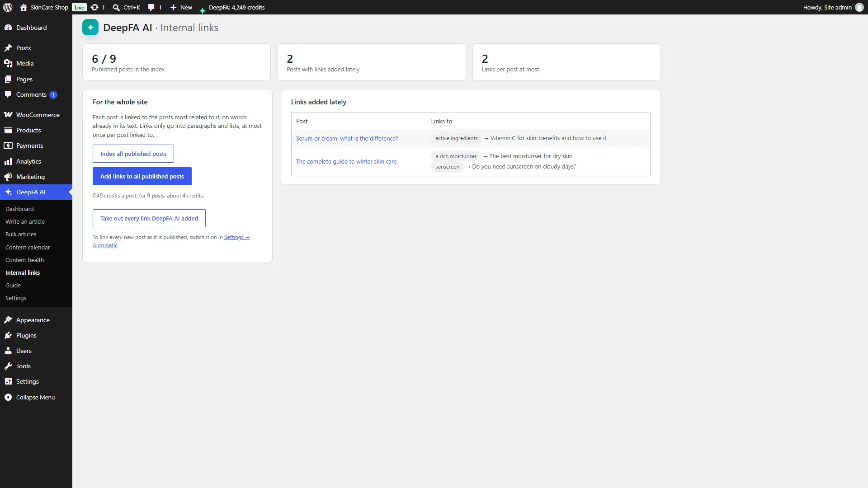
Task: Click the 'sunscreen' anchor tag
Action: coord(447,167)
